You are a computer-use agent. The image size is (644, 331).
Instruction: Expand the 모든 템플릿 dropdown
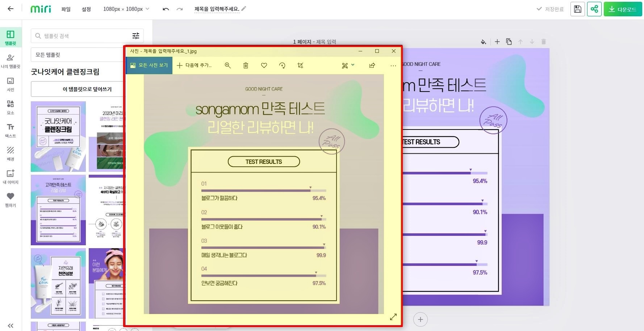click(x=77, y=55)
